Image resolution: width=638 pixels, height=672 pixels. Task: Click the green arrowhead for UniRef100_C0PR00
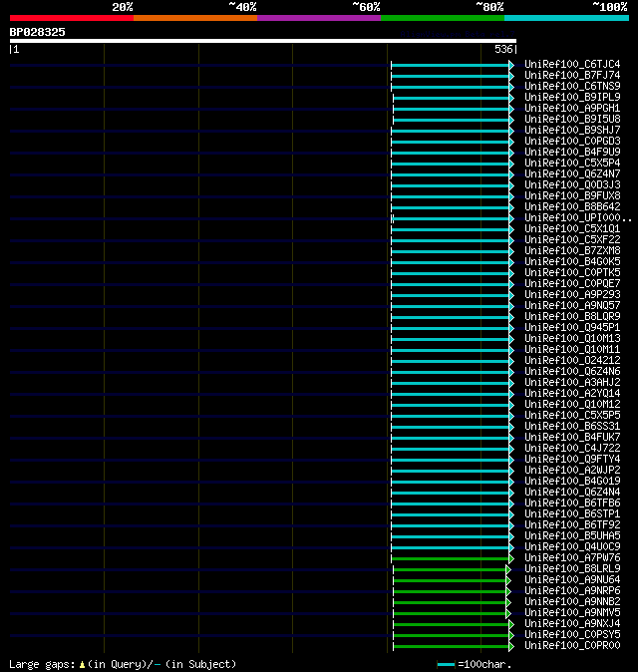click(x=511, y=647)
